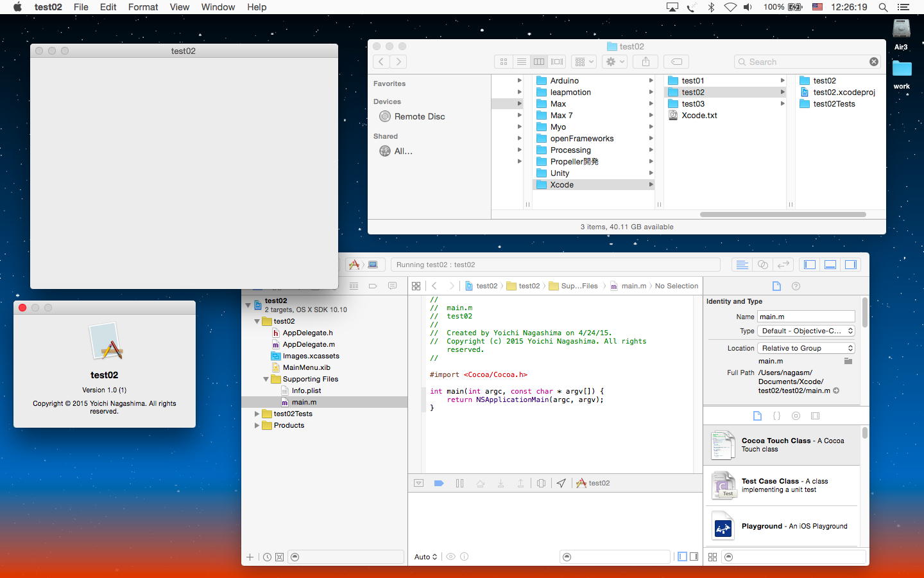Collapse the Supporting Files group
Image resolution: width=924 pixels, height=578 pixels.
point(266,380)
